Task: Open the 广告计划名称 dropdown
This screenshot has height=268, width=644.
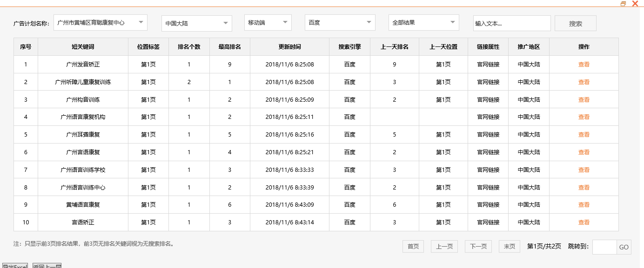Action: pyautogui.click(x=101, y=22)
